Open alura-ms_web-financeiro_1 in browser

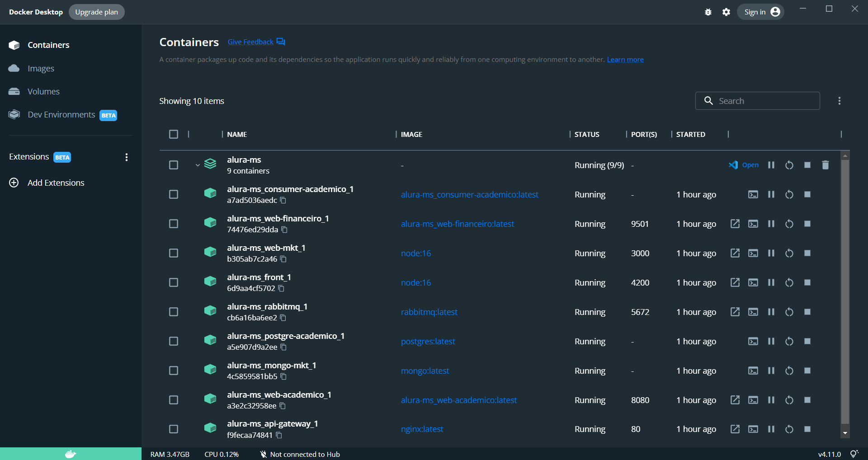click(x=735, y=224)
